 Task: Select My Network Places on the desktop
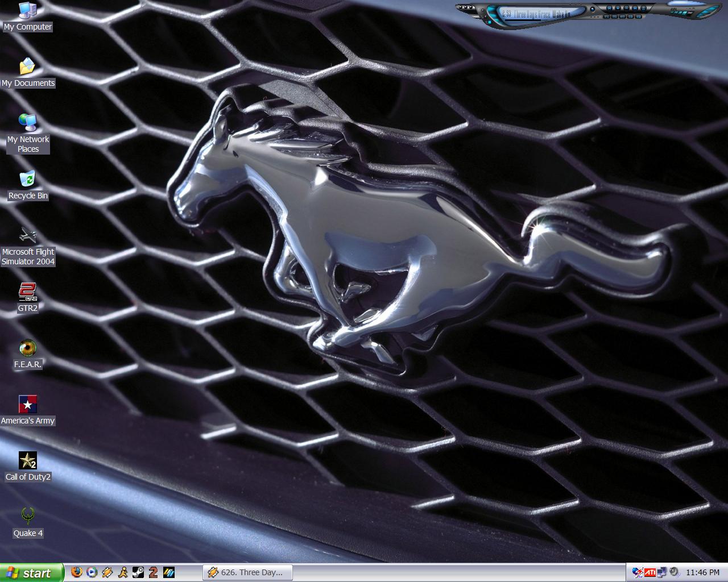(28, 134)
